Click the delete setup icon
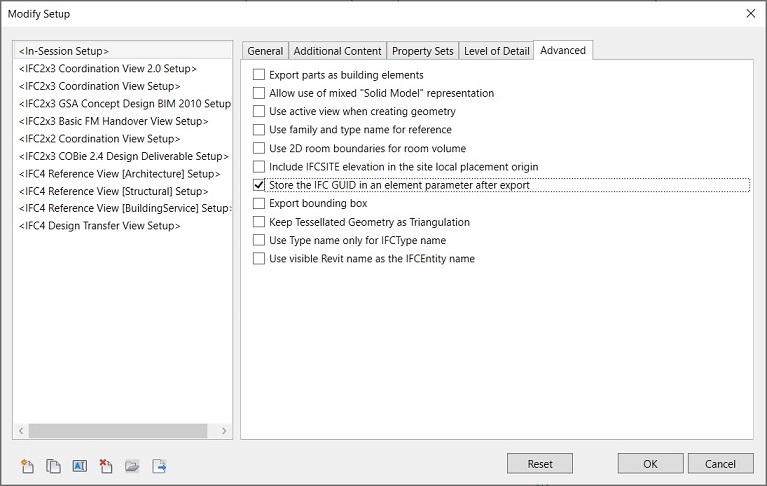This screenshot has width=767, height=486. [x=106, y=466]
